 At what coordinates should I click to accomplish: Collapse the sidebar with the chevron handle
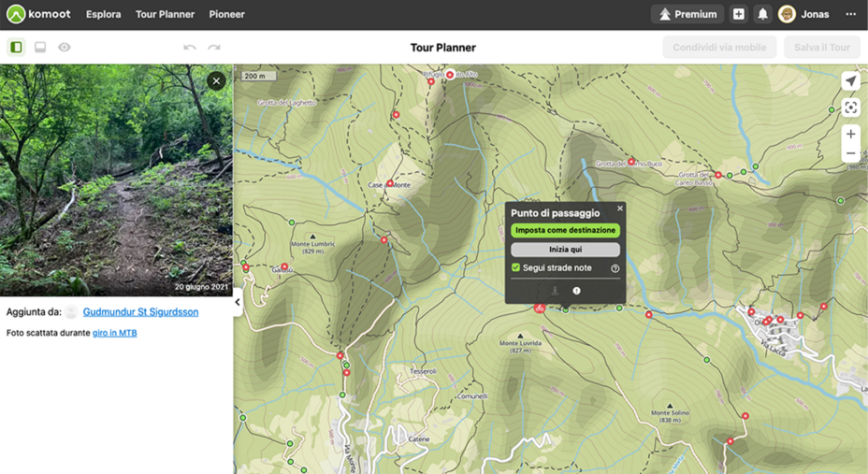238,302
